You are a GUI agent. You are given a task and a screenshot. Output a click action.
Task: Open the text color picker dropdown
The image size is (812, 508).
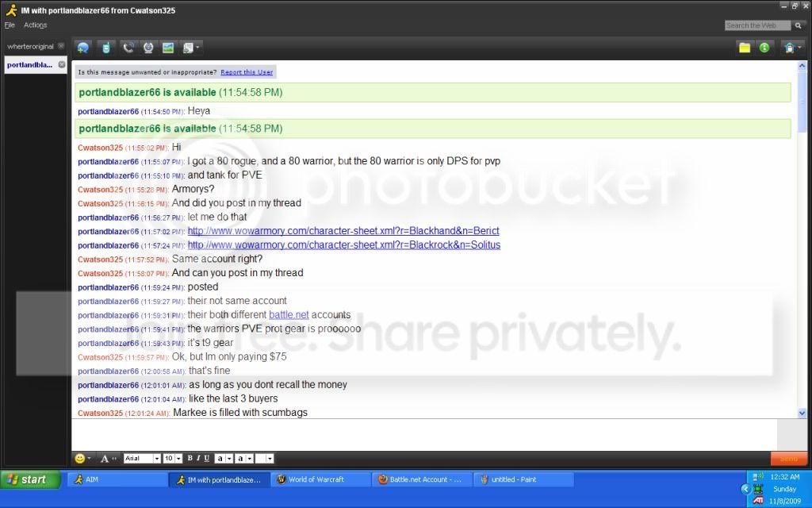[229, 458]
